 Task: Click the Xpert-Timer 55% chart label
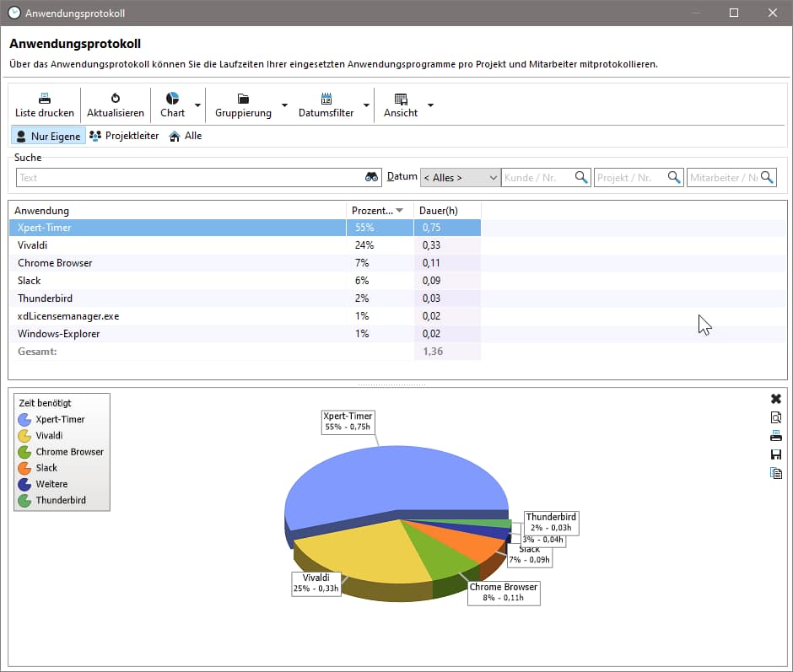348,422
